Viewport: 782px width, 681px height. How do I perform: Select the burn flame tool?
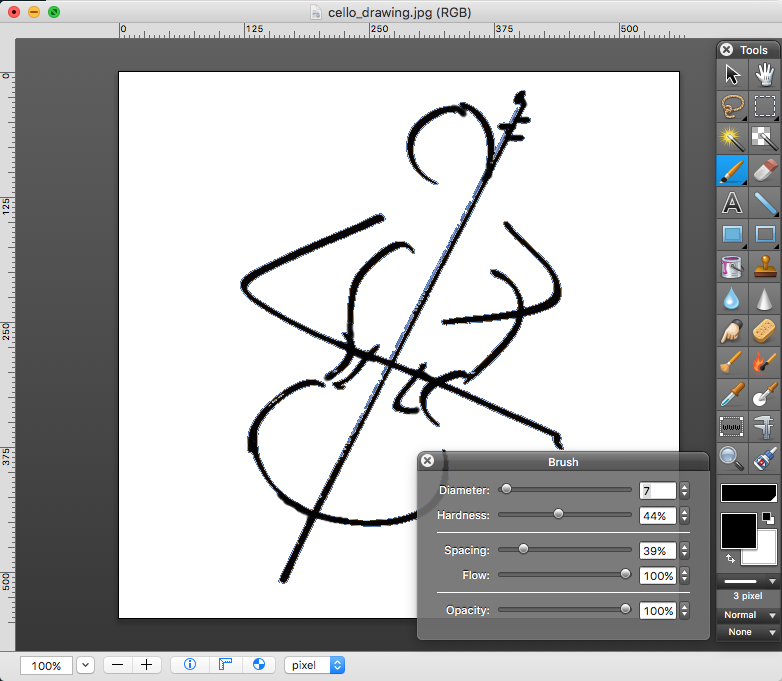[764, 362]
